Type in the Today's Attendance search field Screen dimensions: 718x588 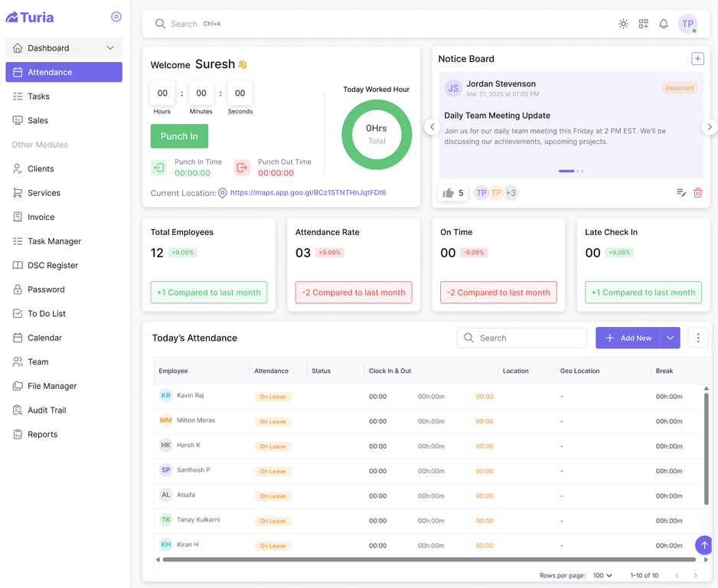tap(521, 338)
